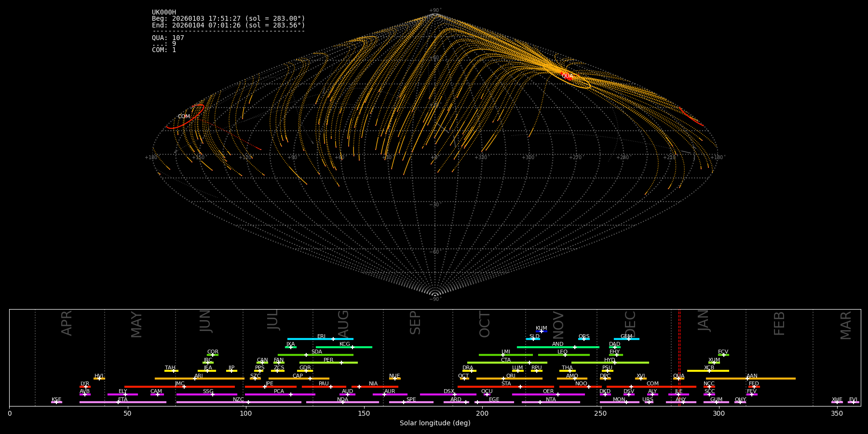The height and width of the screenshot is (434, 868).
Task: Click the URS shower label in timeline
Action: pos(648,399)
